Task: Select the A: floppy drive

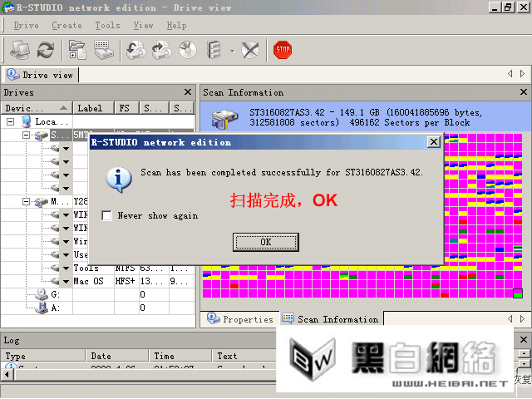Action: tap(47, 308)
